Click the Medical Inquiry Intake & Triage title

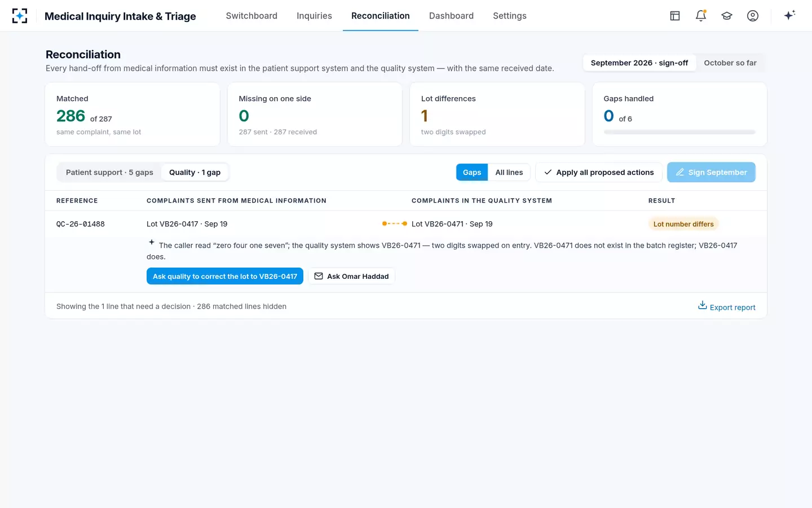point(120,16)
